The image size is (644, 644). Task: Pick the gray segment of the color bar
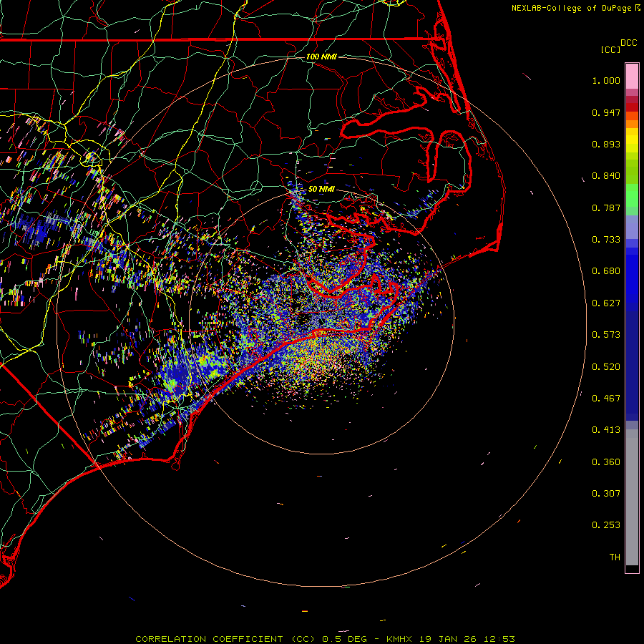pyautogui.click(x=632, y=497)
